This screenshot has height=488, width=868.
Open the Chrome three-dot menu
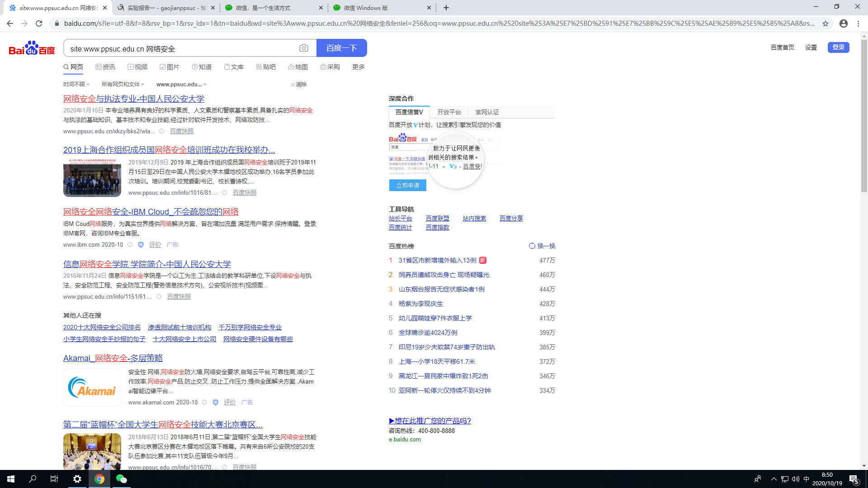coord(858,23)
